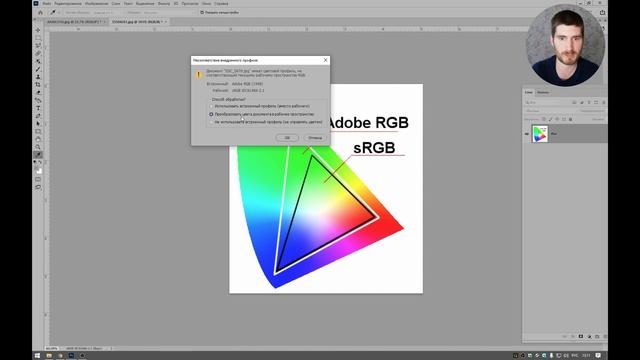
Task: Lock layer position icon
Action: click(557, 119)
